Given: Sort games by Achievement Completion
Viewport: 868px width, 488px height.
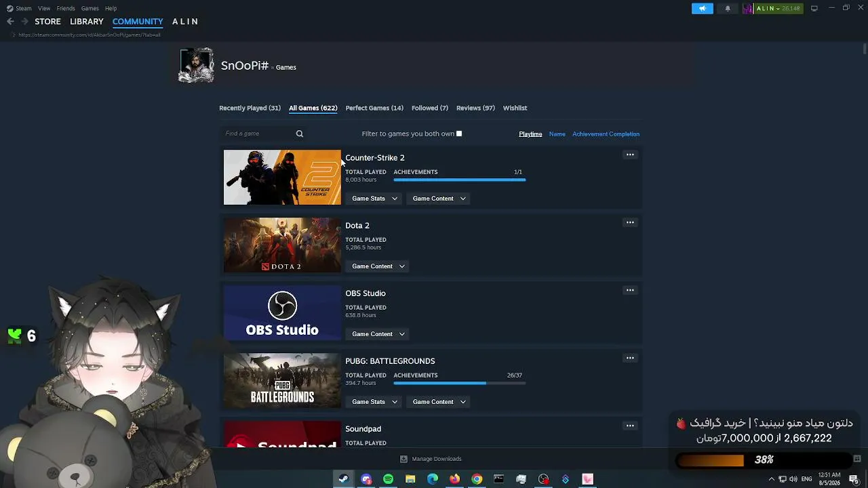Looking at the screenshot, I should point(606,134).
